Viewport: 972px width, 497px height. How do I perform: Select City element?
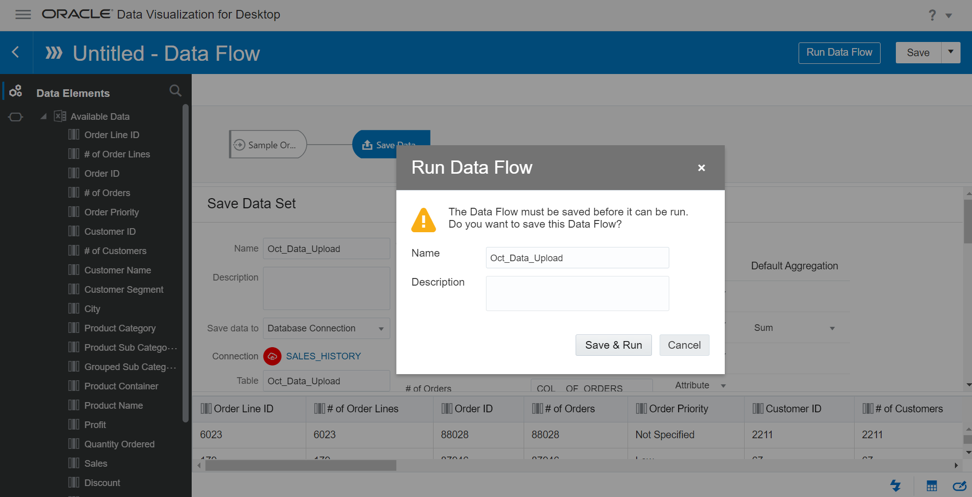tap(92, 309)
